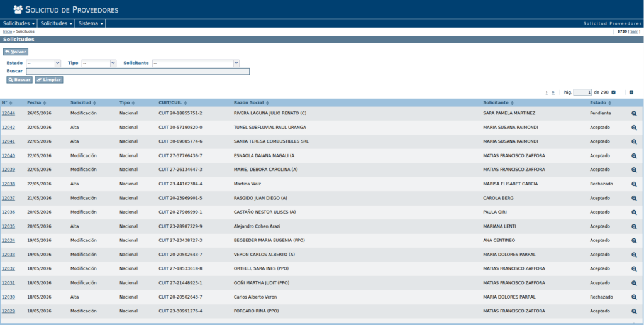
Task: Sort by Fecha column arrows
Action: [45, 103]
